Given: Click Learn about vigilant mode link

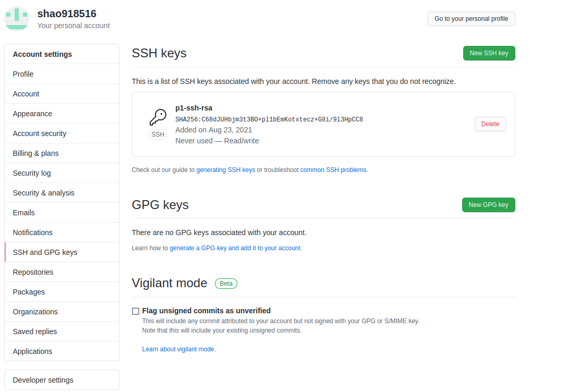Looking at the screenshot, I should click(x=178, y=349).
